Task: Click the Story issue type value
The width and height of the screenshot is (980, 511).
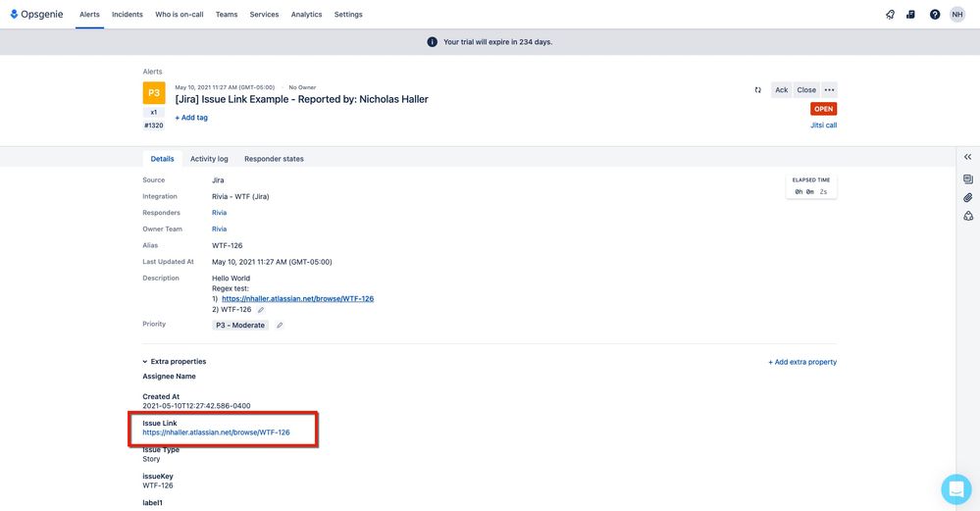Action: (151, 459)
